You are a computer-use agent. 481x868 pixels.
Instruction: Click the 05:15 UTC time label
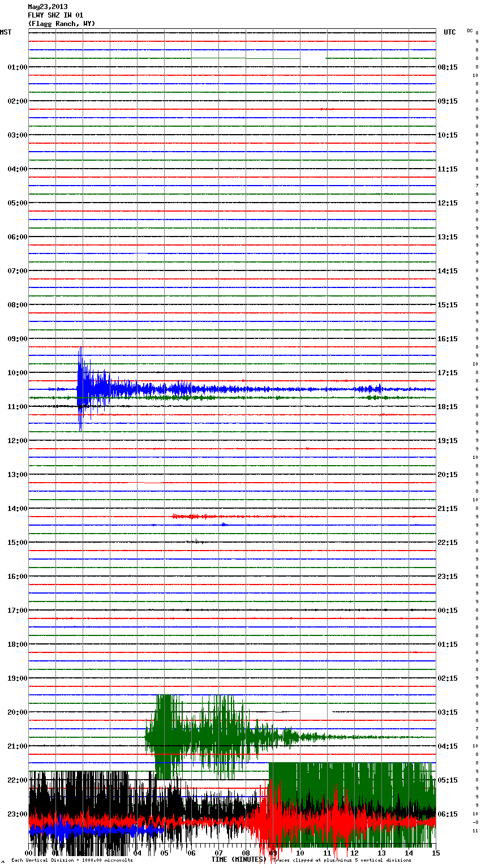pyautogui.click(x=448, y=780)
